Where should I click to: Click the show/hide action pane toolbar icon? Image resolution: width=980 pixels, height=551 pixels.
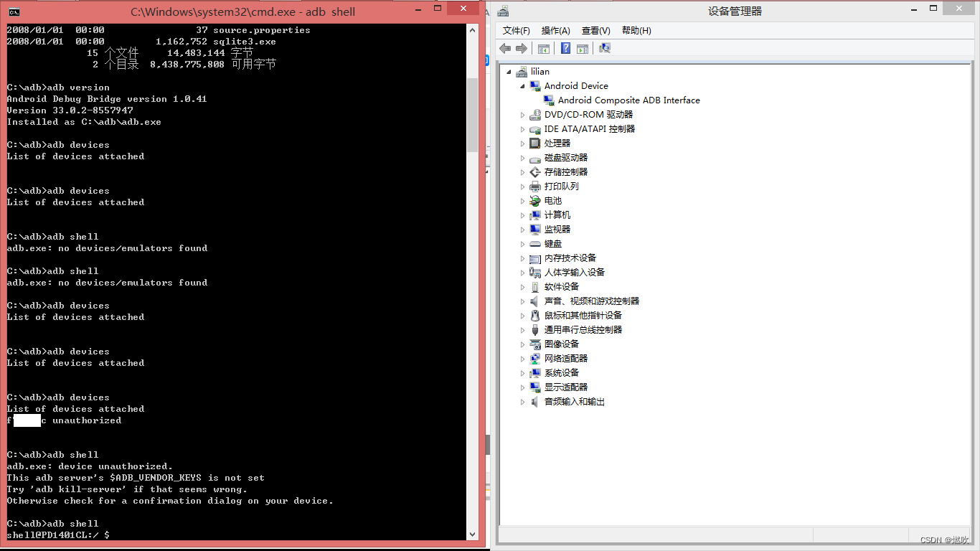[583, 48]
